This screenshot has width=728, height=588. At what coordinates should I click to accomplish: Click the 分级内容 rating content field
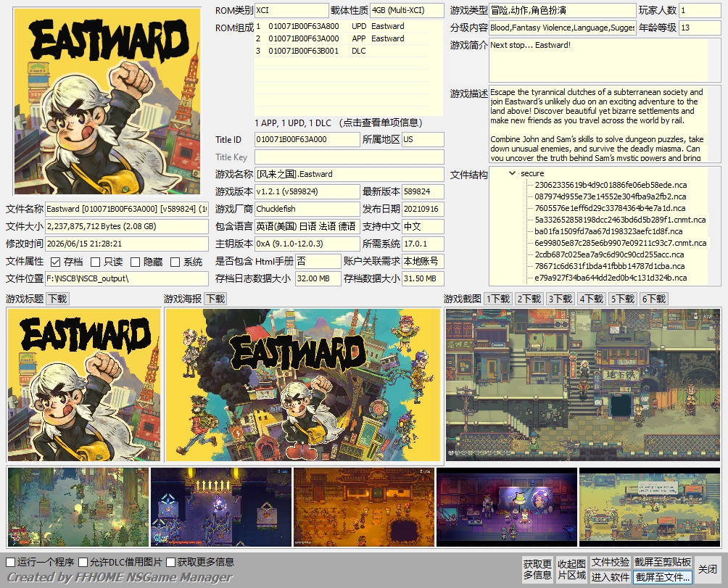pyautogui.click(x=562, y=28)
